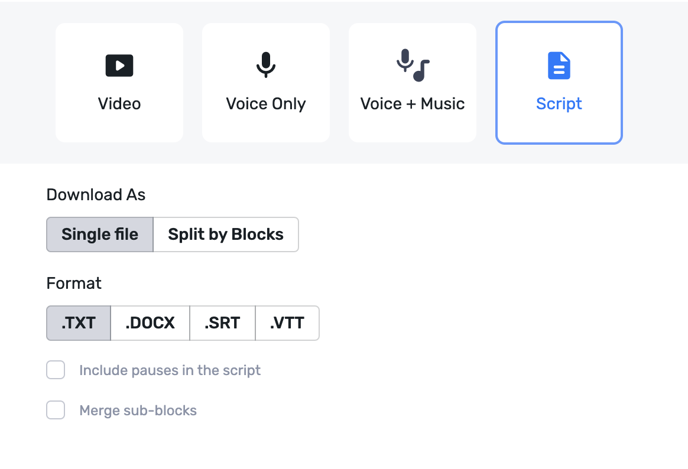Click the Script label text
The width and height of the screenshot is (688, 469).
[559, 104]
